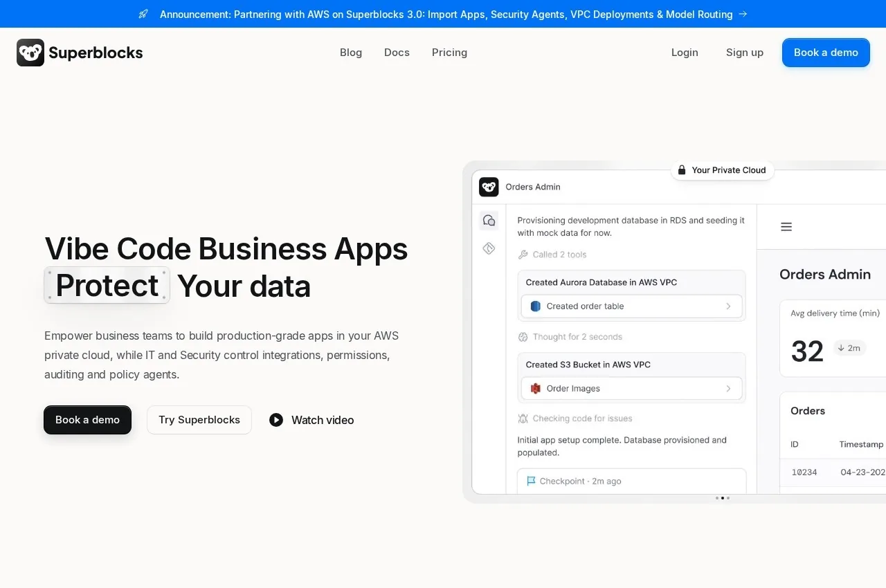Click the koala app icon beside Orders Admin
Screen dimensions: 886x588
coord(489,187)
